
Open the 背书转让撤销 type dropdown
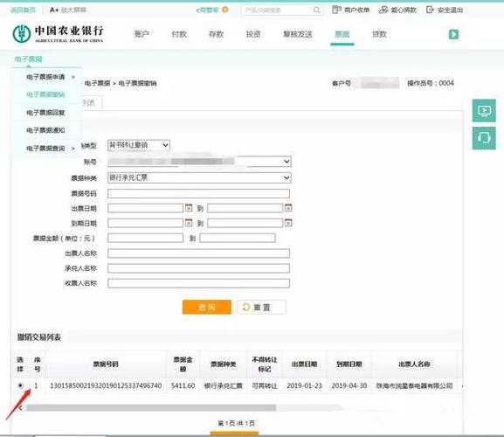point(139,145)
